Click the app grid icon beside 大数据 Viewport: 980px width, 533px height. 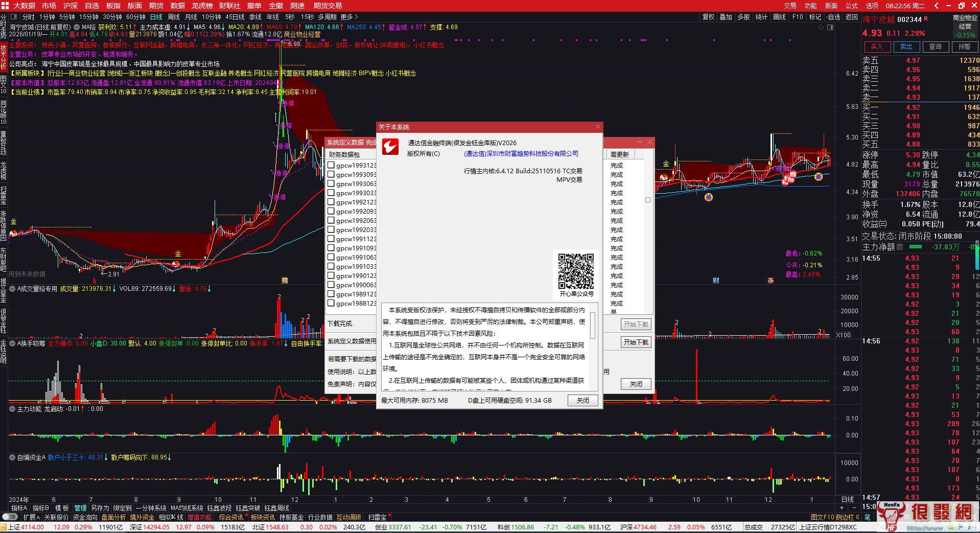[5, 6]
